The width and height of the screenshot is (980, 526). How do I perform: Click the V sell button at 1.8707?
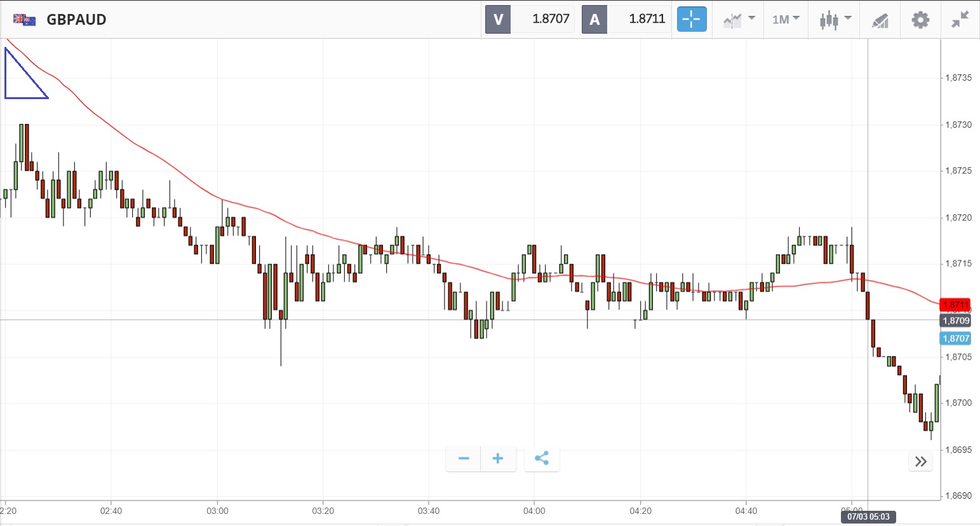530,19
